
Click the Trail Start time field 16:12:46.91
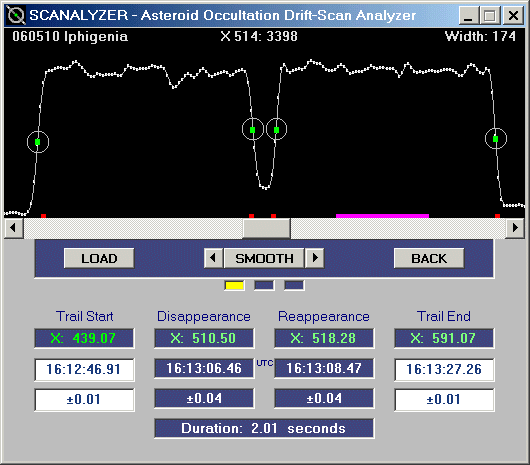[x=84, y=369]
